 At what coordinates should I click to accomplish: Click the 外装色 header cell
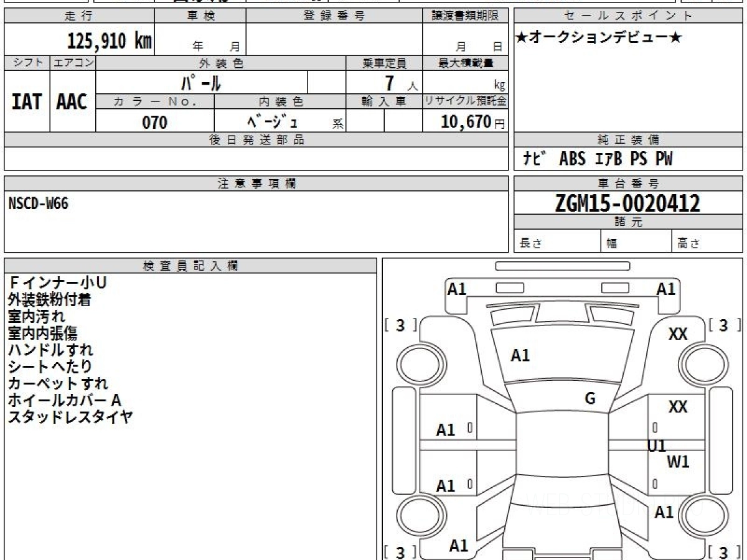(221, 63)
